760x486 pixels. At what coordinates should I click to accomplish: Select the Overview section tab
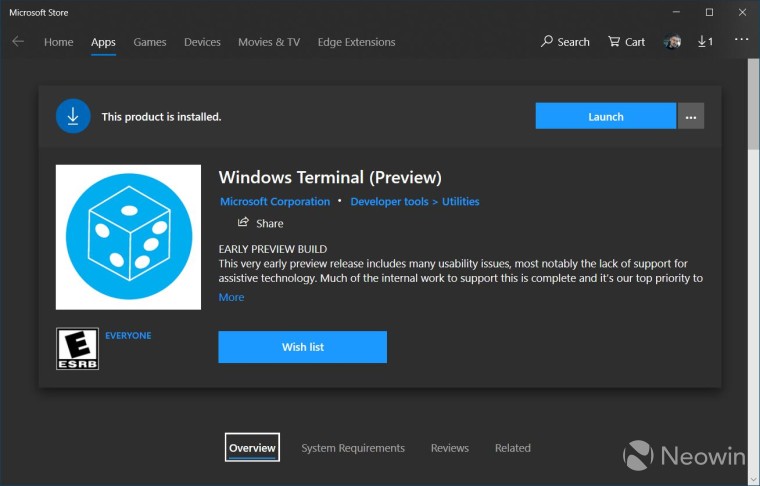pos(252,448)
